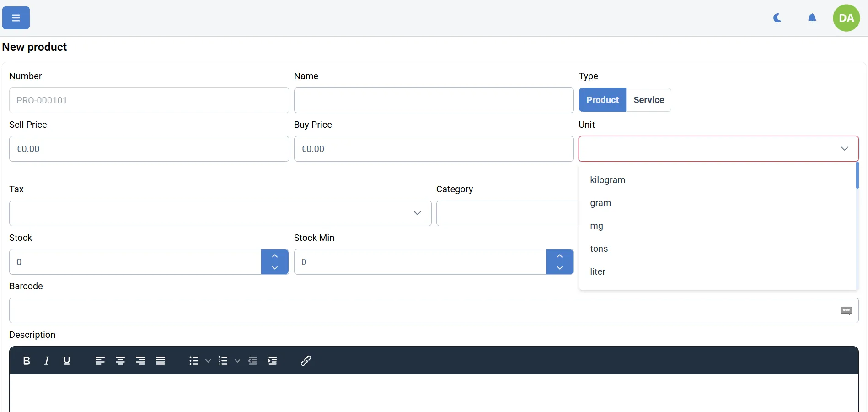Center align the description text
The height and width of the screenshot is (412, 868).
click(x=120, y=361)
